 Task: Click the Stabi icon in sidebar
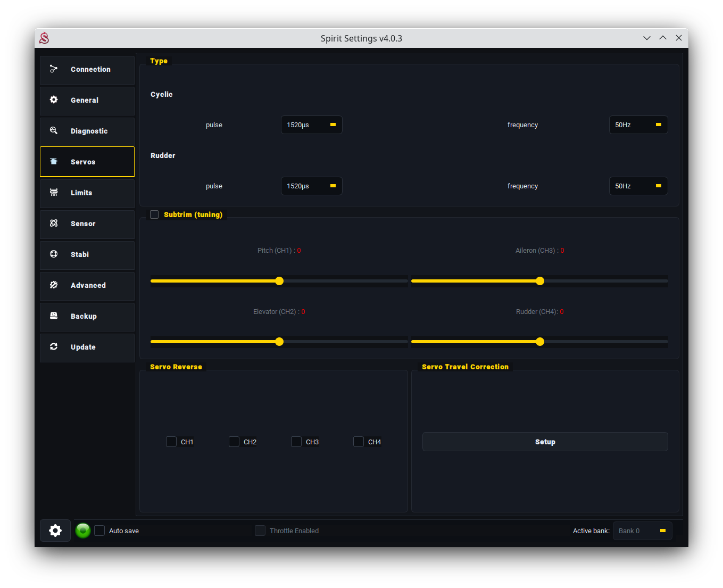click(54, 254)
